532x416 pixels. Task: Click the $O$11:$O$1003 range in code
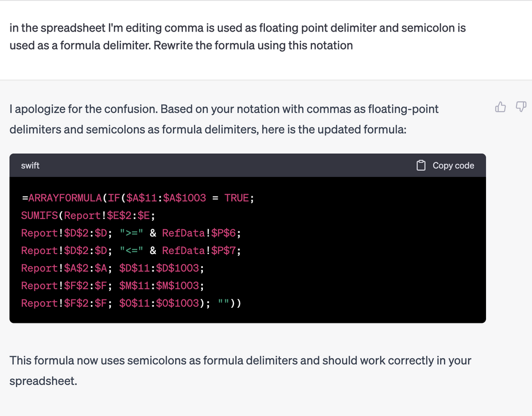(x=159, y=303)
